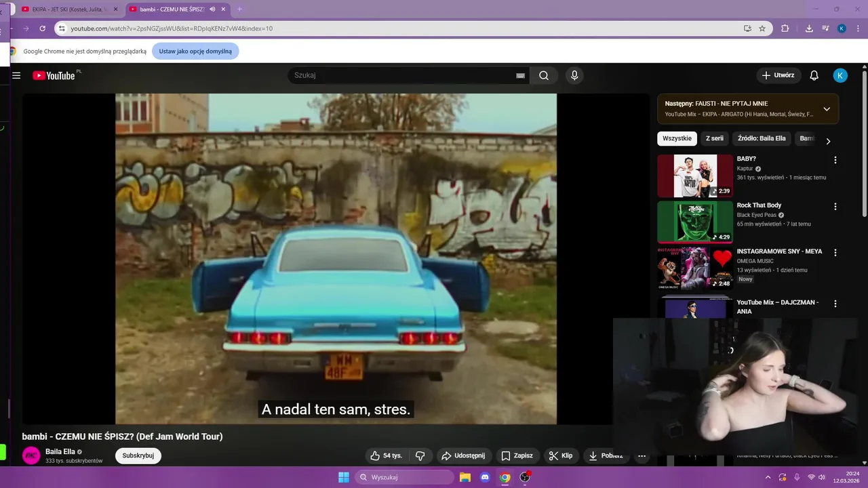Share the video with Udostępnij
Image resolution: width=868 pixels, height=488 pixels.
464,455
